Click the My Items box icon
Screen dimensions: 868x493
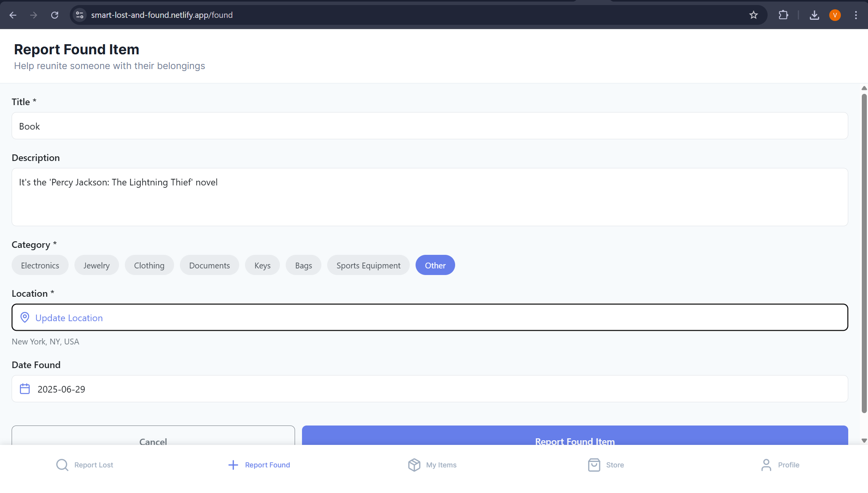(414, 465)
